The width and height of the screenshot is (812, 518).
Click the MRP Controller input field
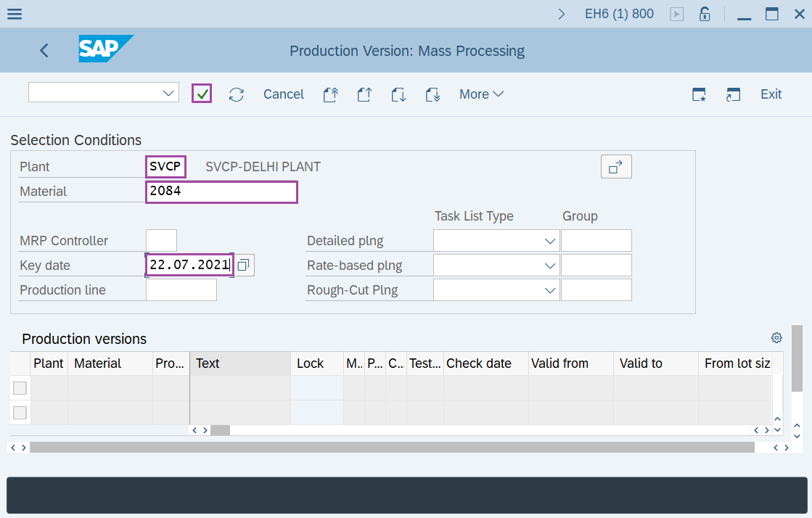point(161,240)
